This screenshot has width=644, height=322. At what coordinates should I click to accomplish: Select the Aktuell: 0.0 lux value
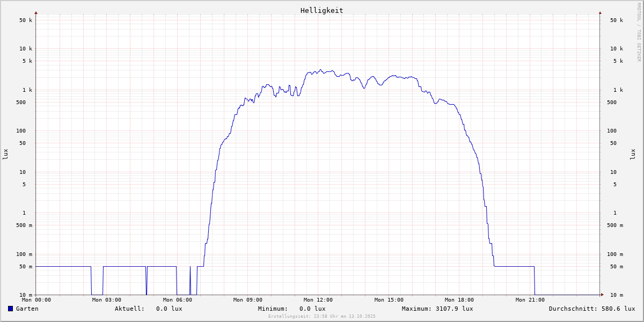click(x=149, y=309)
